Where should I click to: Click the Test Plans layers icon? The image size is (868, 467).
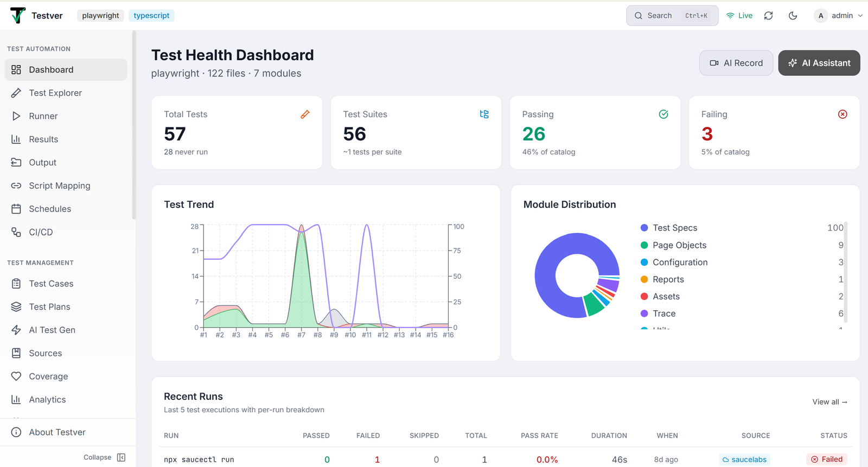coord(16,306)
